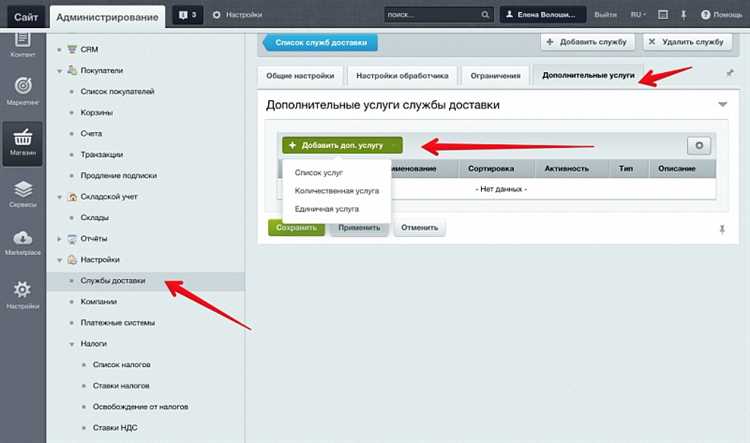
Task: Click the Применить button
Action: click(x=359, y=228)
